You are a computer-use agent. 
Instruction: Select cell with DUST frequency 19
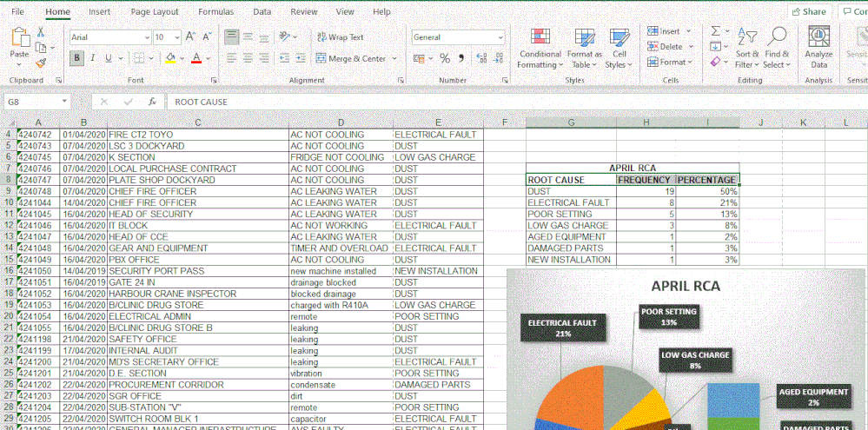coord(646,191)
